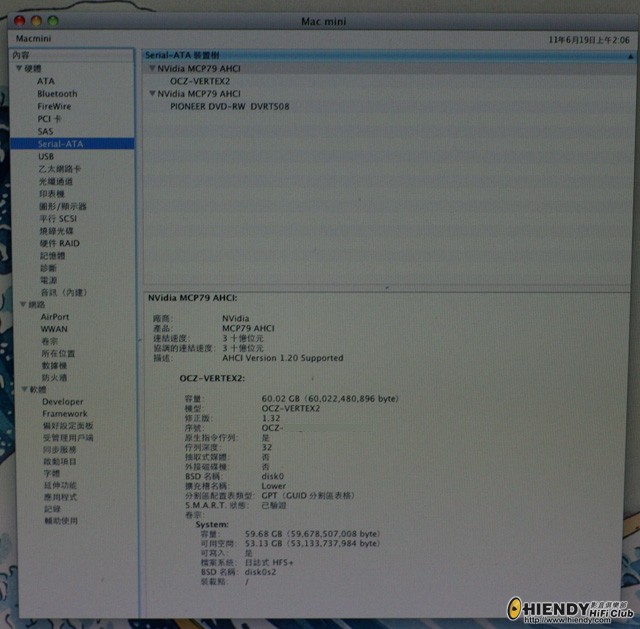Screen dimensions: 640x629
Task: Select 乙太網路卡 in the sidebar
Action: click(60, 169)
